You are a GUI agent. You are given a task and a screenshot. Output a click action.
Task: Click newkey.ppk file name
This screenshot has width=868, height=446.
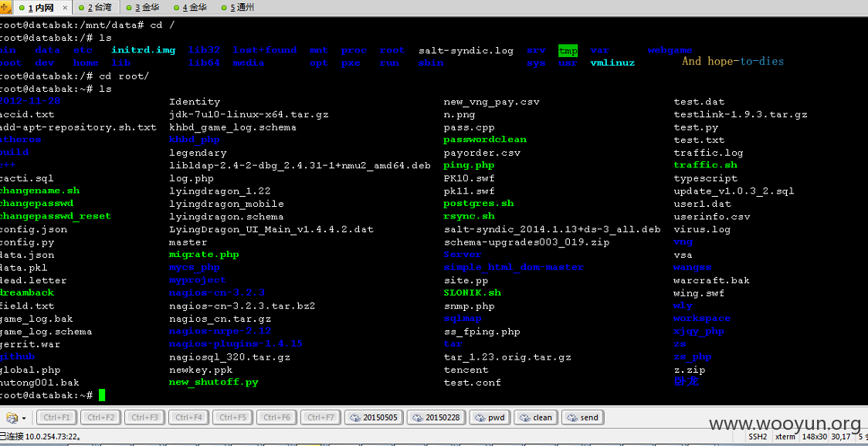point(201,369)
